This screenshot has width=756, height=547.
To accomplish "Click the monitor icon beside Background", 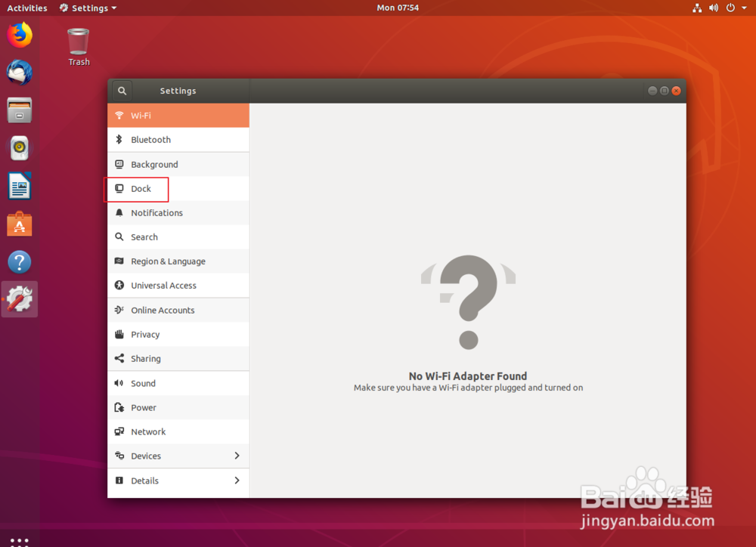I will coord(119,165).
